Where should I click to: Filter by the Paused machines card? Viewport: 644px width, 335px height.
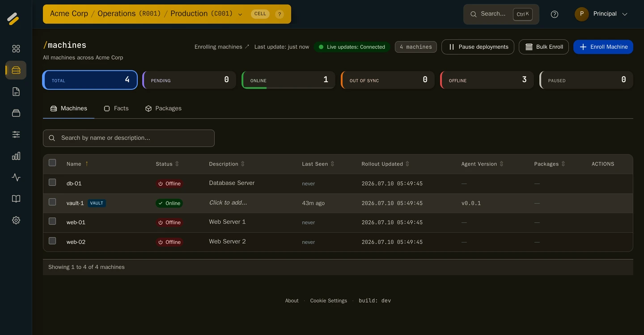click(x=586, y=80)
